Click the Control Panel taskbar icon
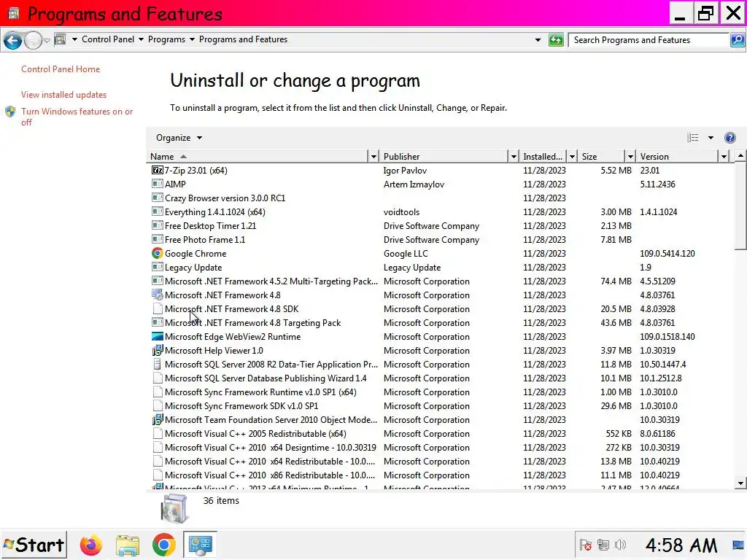 tap(200, 545)
